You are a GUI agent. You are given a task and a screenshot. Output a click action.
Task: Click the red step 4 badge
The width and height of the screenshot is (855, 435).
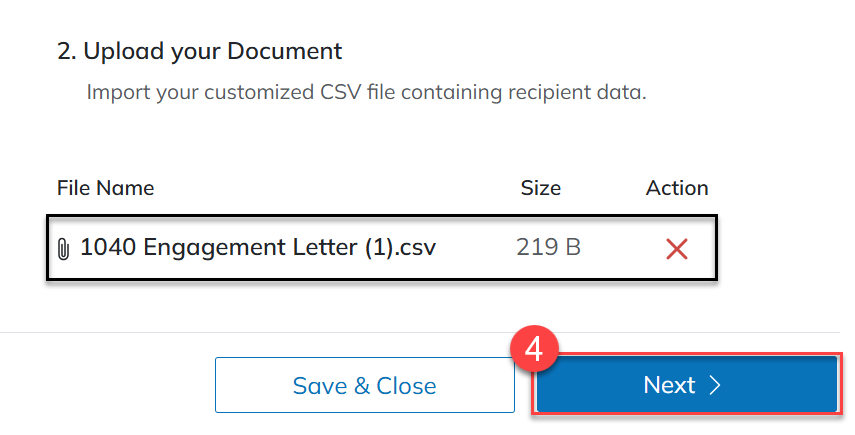[x=533, y=350]
